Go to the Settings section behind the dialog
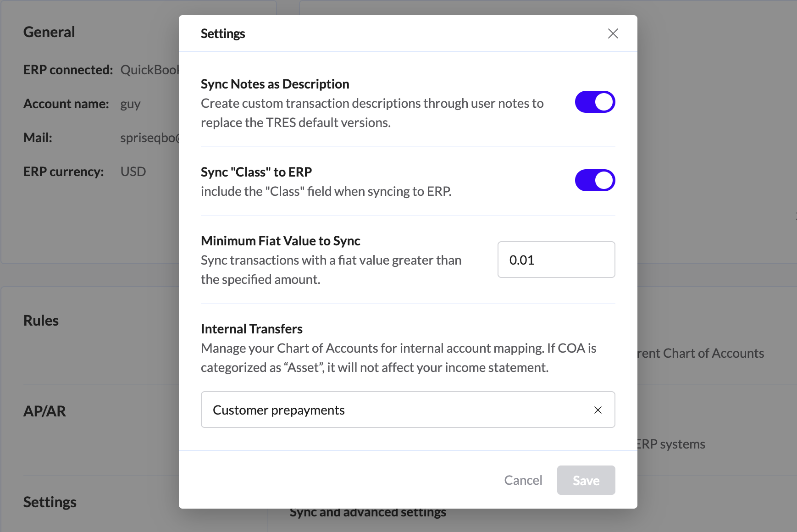 pos(50,502)
